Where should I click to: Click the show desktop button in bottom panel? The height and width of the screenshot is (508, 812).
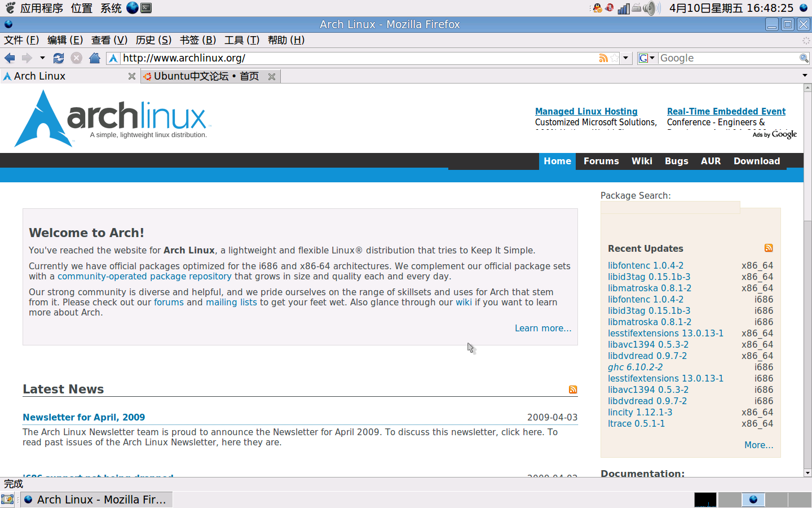point(7,500)
